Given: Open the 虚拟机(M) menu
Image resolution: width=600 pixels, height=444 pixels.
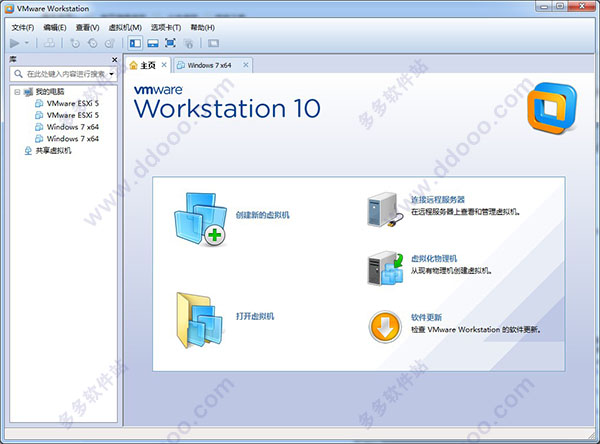Looking at the screenshot, I should click(123, 27).
